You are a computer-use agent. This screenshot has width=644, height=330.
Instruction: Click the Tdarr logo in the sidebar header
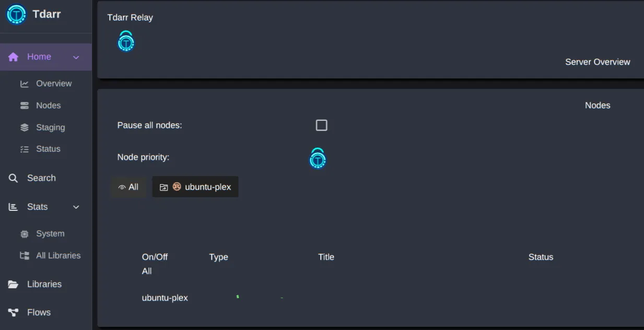click(16, 15)
